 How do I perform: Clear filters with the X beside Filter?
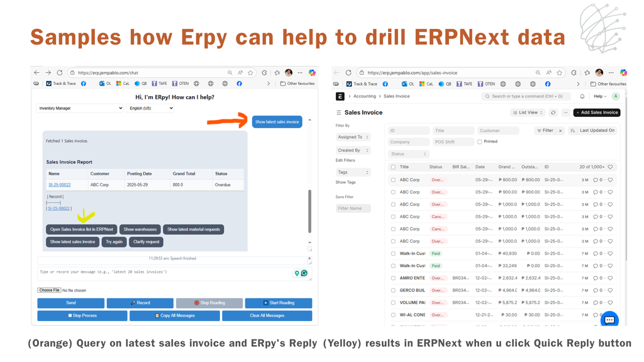tap(560, 131)
